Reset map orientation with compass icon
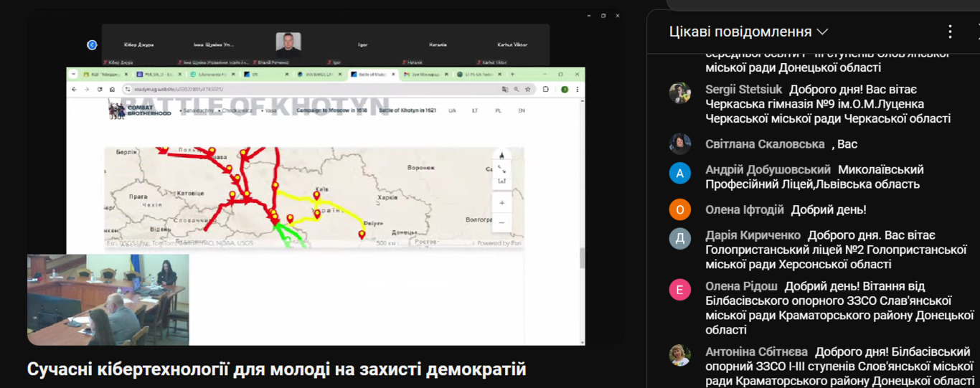 coord(501,156)
